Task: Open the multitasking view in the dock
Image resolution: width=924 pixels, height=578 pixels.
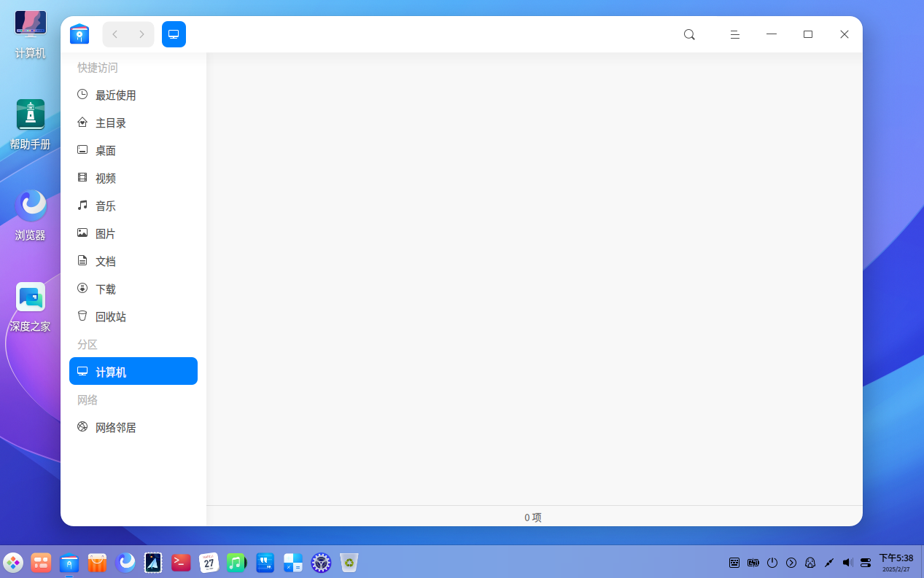Action: coord(41,563)
